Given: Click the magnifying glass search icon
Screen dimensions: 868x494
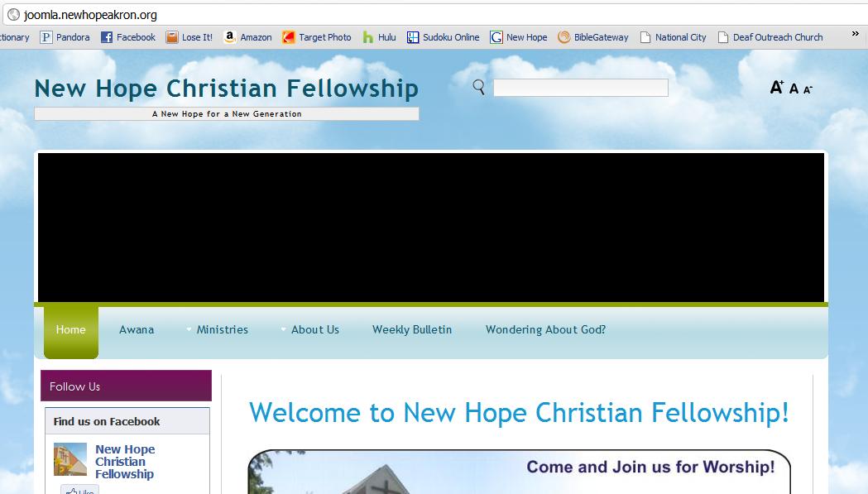Looking at the screenshot, I should point(479,87).
